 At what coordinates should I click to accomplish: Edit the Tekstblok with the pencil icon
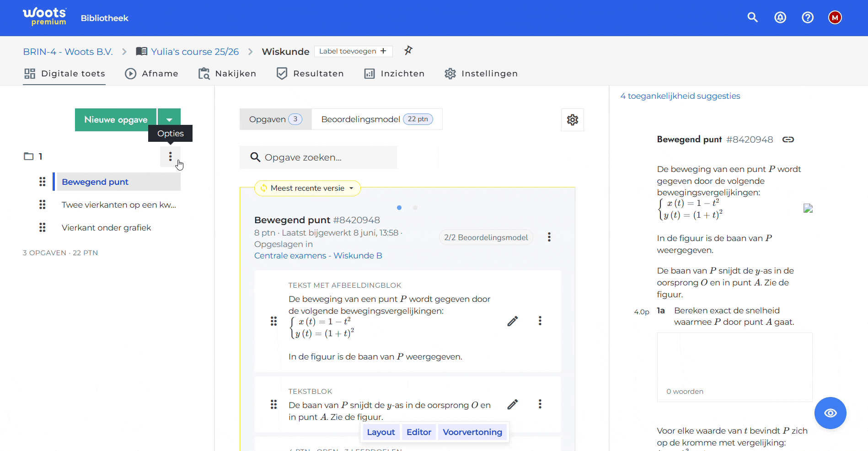pyautogui.click(x=513, y=404)
